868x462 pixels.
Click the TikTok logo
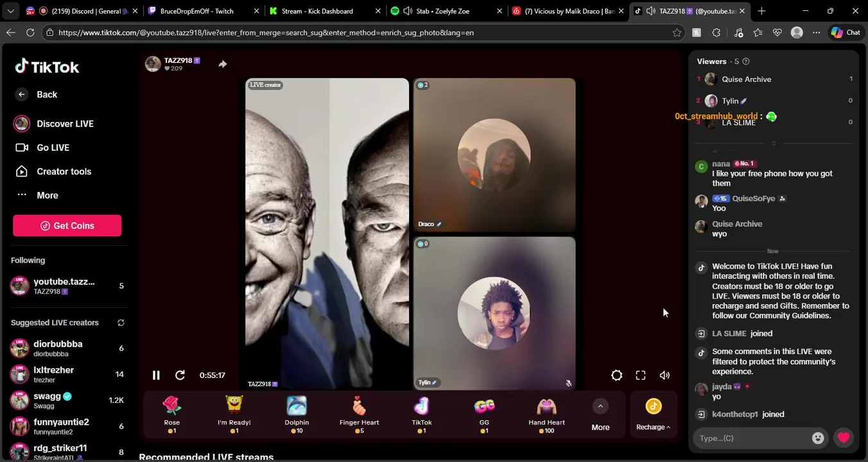pos(47,67)
